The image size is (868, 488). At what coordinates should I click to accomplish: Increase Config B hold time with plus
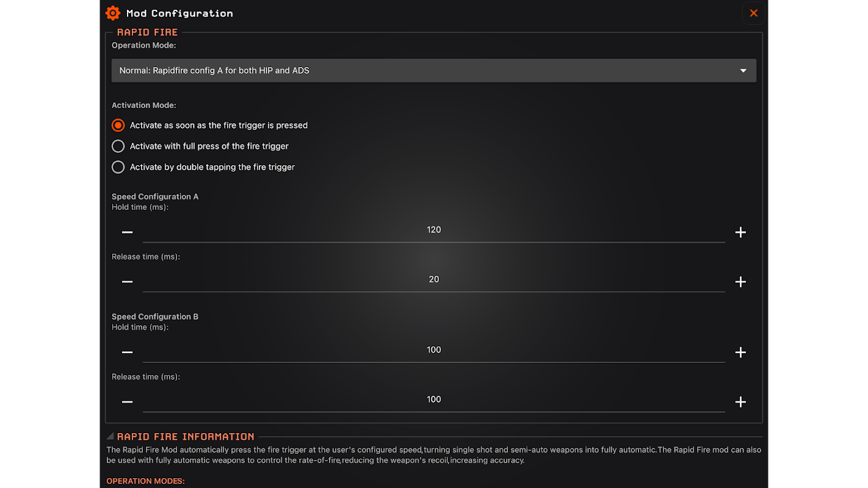click(740, 353)
